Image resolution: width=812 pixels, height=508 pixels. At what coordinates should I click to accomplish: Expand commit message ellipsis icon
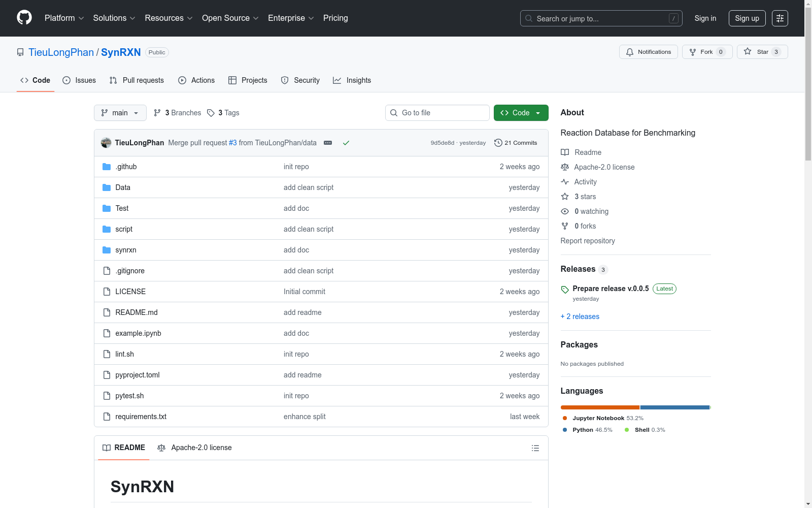[328, 143]
